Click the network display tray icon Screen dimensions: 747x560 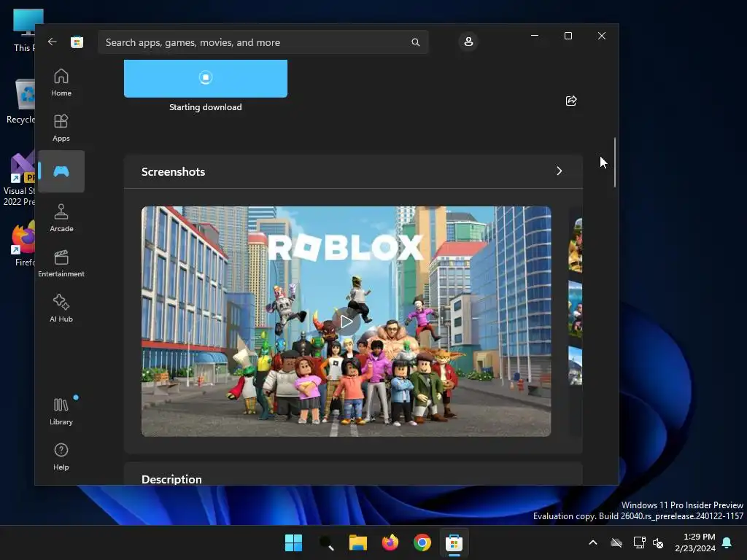coord(639,542)
